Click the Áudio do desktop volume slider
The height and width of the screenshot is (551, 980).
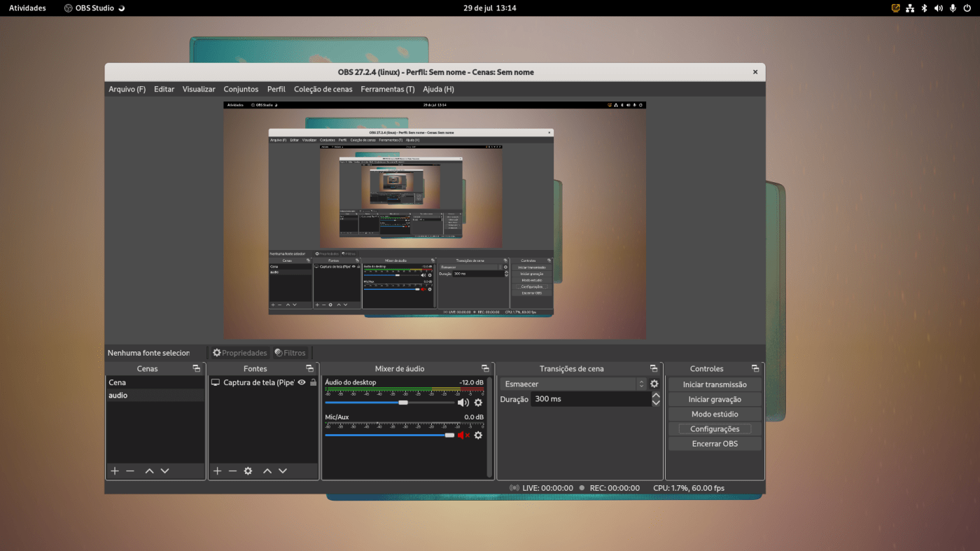click(x=403, y=402)
